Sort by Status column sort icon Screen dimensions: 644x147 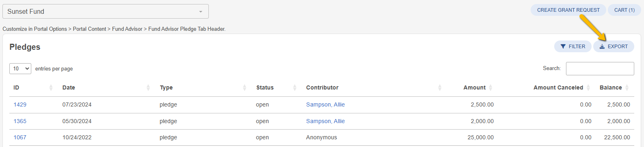tap(295, 87)
